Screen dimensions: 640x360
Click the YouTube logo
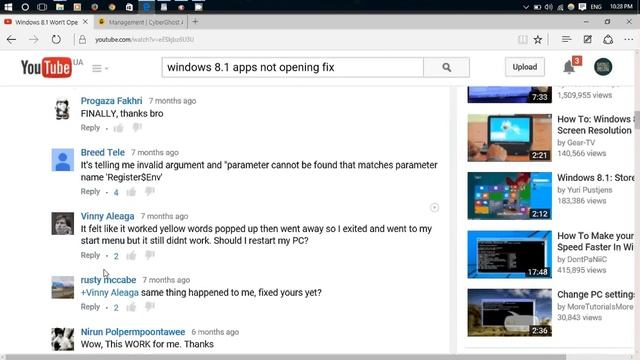pos(46,67)
